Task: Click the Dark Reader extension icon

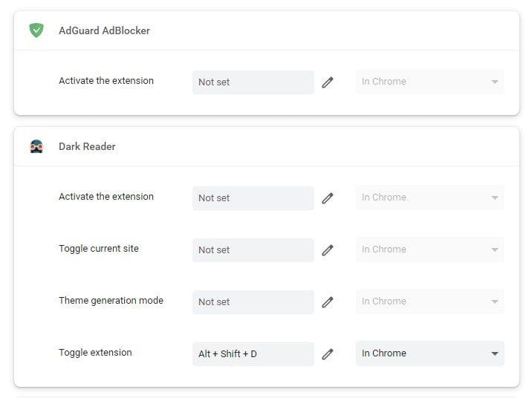Action: click(36, 146)
